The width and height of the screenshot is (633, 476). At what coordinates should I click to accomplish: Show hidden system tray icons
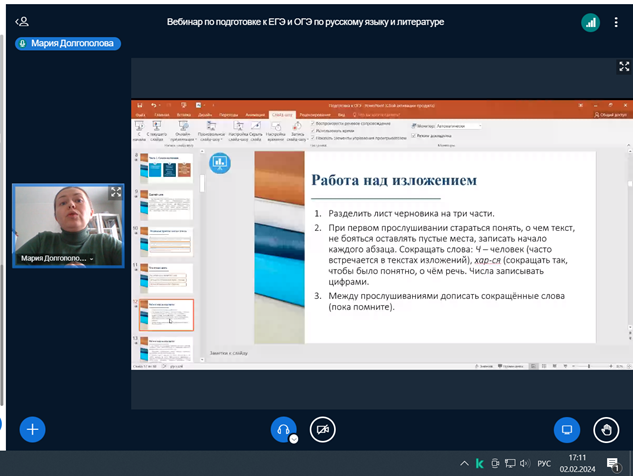click(x=464, y=464)
